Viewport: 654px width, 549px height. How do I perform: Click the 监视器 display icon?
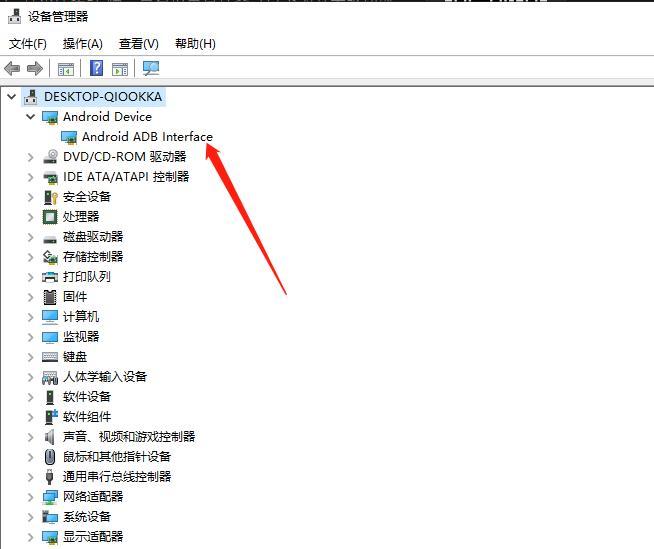50,337
